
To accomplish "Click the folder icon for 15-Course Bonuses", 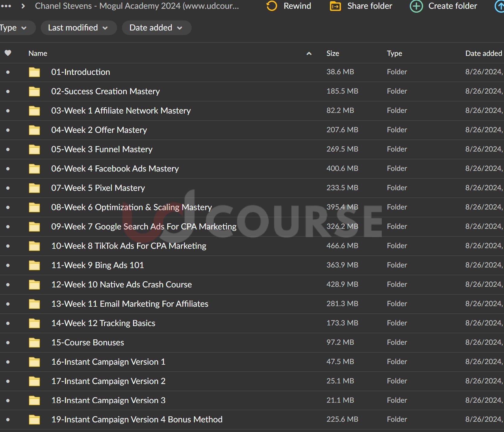I will point(34,343).
